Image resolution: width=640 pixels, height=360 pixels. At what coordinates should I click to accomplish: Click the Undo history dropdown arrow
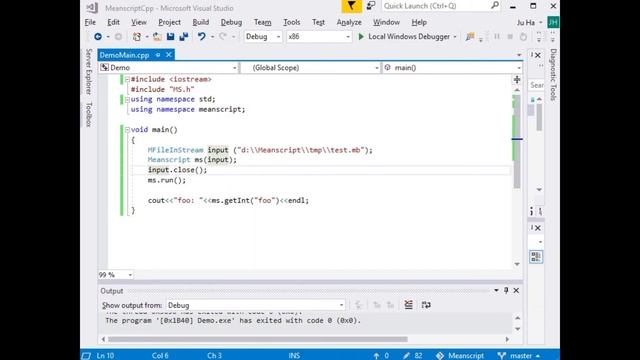click(x=212, y=37)
